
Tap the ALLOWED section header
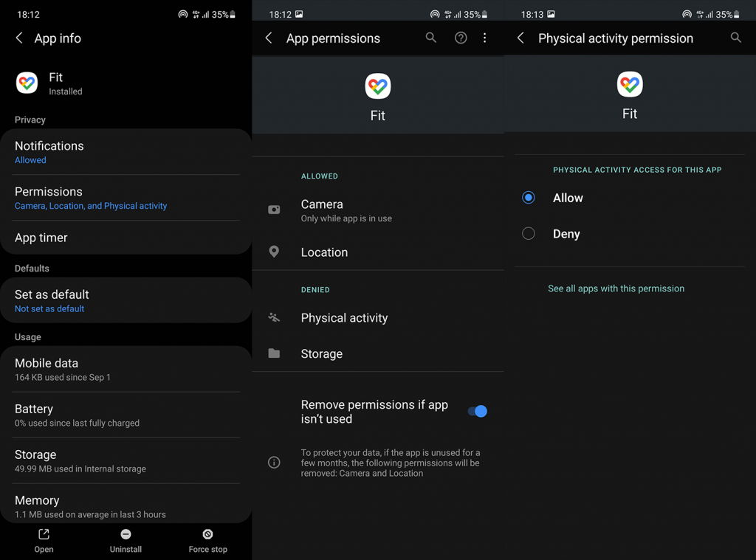[x=319, y=176]
